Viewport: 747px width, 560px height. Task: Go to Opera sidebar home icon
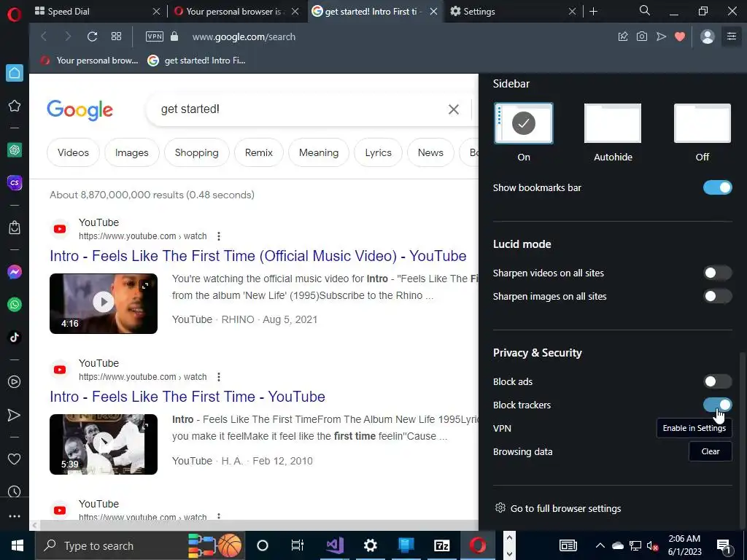15,73
